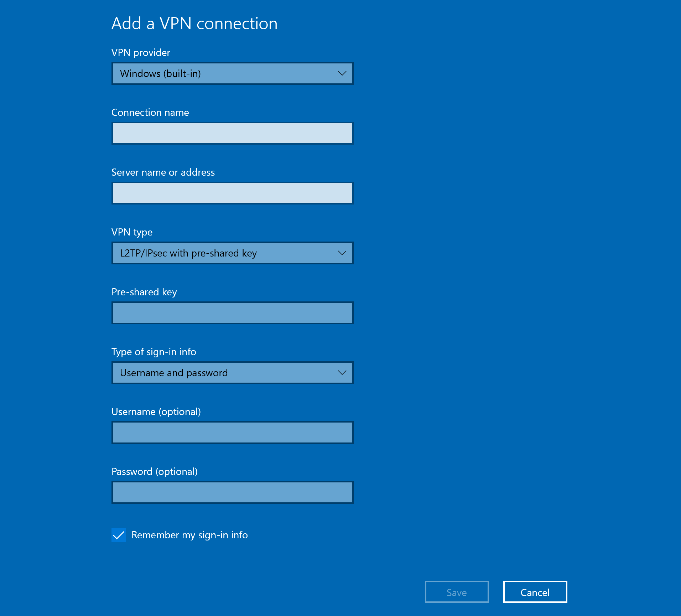Click the VPN provider chevron arrow
The image size is (681, 616).
pos(342,74)
